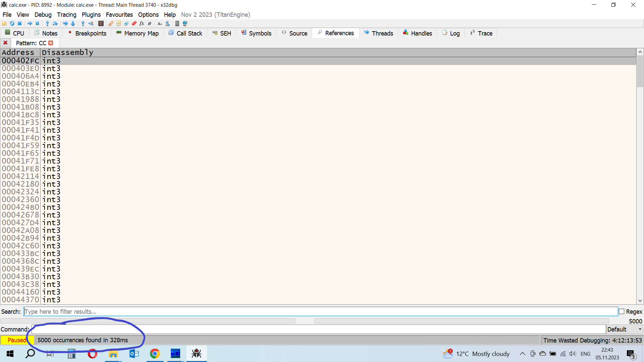Remove the CC pattern with its small x
644x362 pixels.
click(x=51, y=43)
